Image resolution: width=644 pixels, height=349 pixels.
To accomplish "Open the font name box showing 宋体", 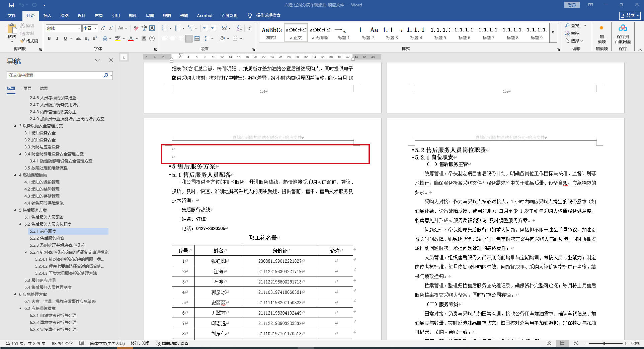I will click(x=63, y=28).
